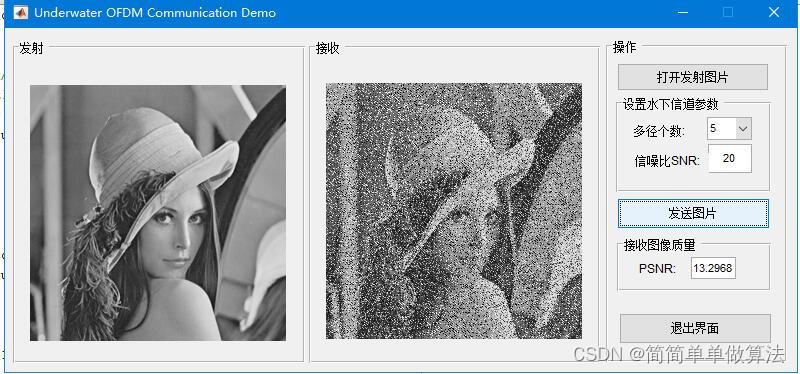Click the 设置水下信道参数 group title
Screen dimensions: 800x374
670,104
